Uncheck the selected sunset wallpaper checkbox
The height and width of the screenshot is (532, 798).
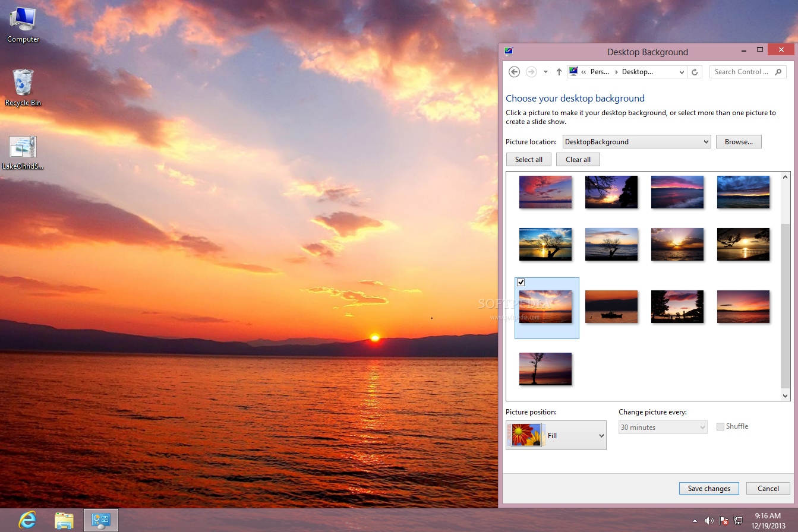521,282
